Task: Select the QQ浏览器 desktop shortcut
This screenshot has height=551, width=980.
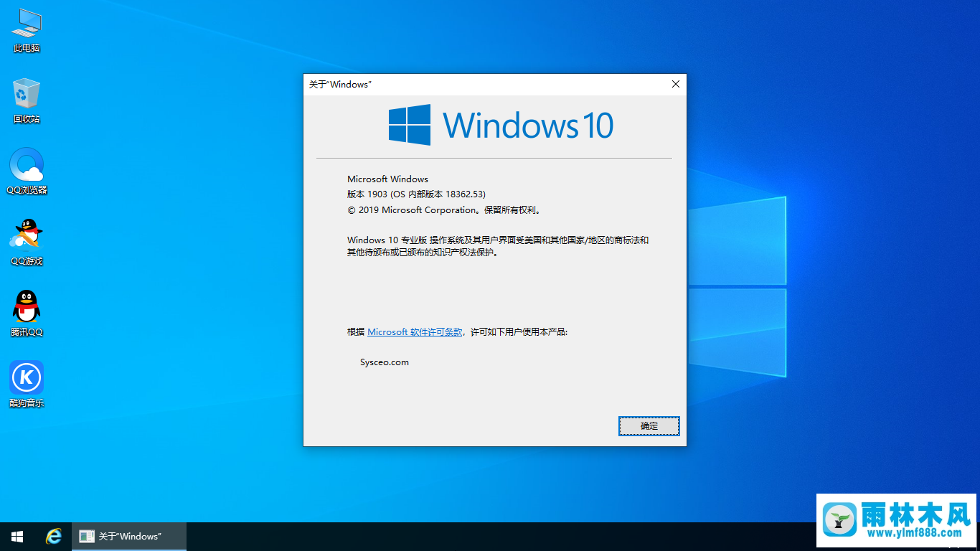Action: point(27,171)
